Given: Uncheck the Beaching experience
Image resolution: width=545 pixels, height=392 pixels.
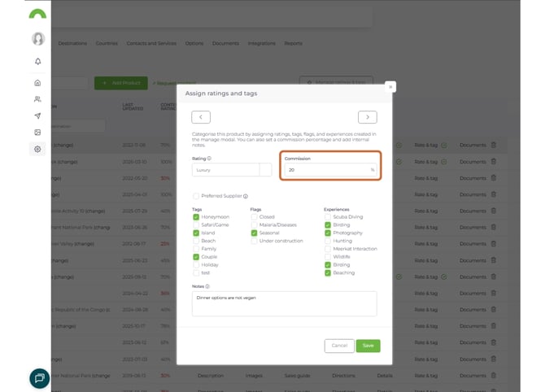Looking at the screenshot, I should (x=328, y=272).
